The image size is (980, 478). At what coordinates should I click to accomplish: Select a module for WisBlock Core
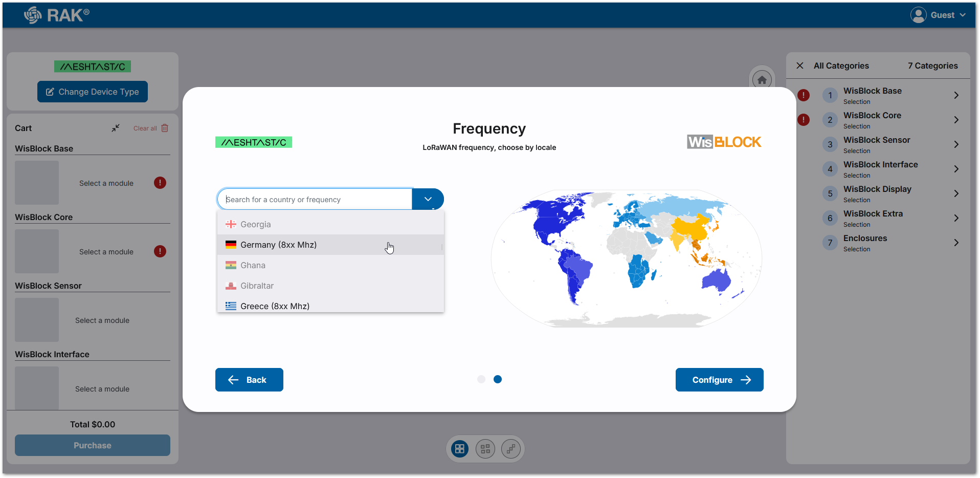[x=106, y=252]
